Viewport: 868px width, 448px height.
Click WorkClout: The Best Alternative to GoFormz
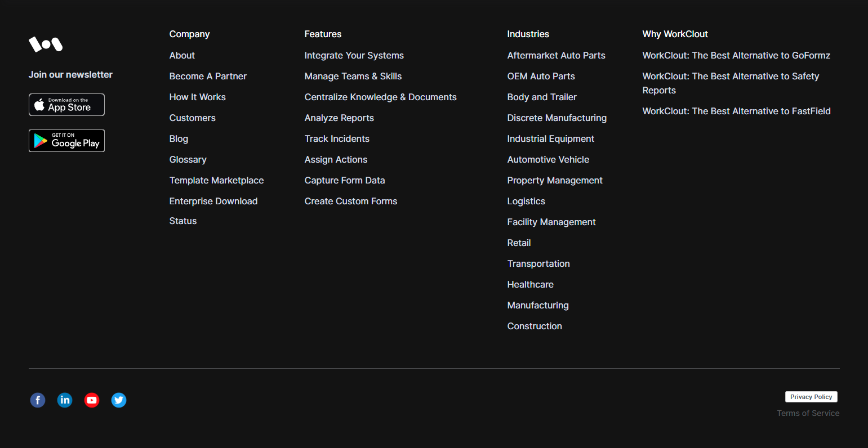pyautogui.click(x=736, y=55)
